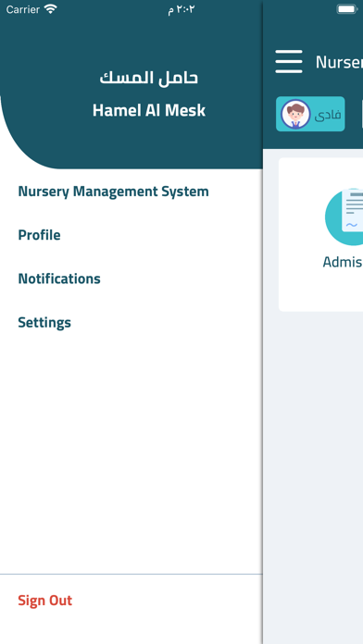Tap the Wi-Fi status icon

(51, 9)
